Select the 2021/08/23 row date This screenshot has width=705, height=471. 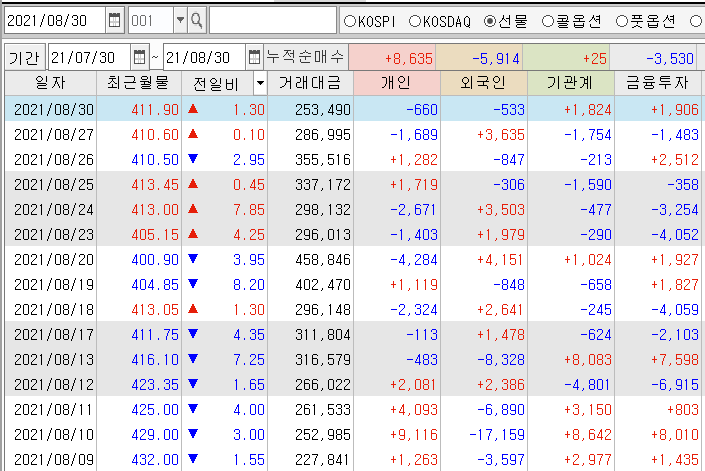coord(54,235)
